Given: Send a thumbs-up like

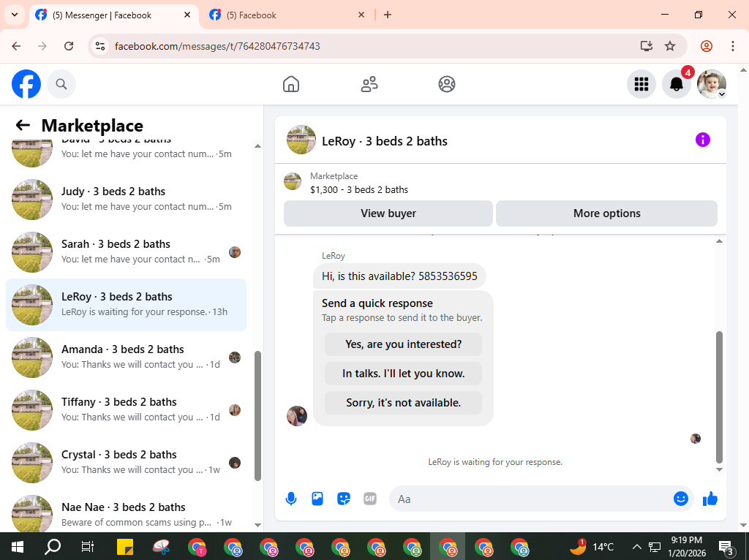Looking at the screenshot, I should (710, 499).
